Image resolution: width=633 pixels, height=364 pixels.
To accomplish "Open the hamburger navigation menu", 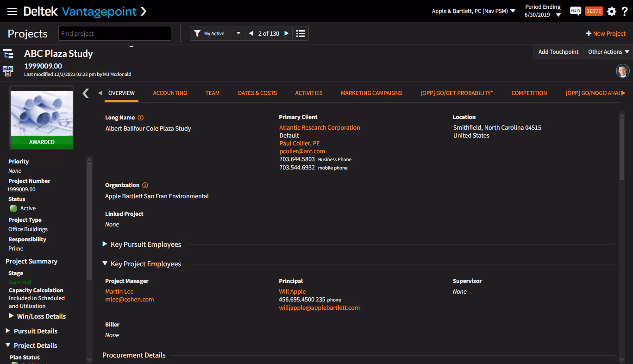I will pyautogui.click(x=12, y=11).
